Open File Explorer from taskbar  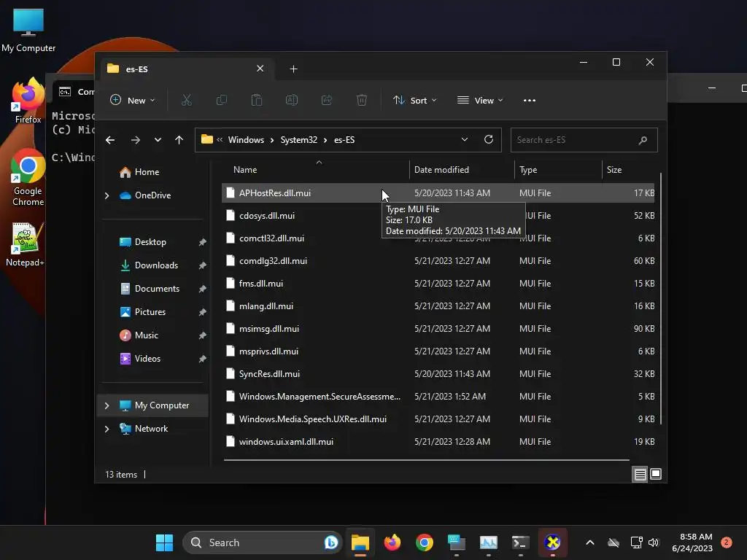point(360,542)
